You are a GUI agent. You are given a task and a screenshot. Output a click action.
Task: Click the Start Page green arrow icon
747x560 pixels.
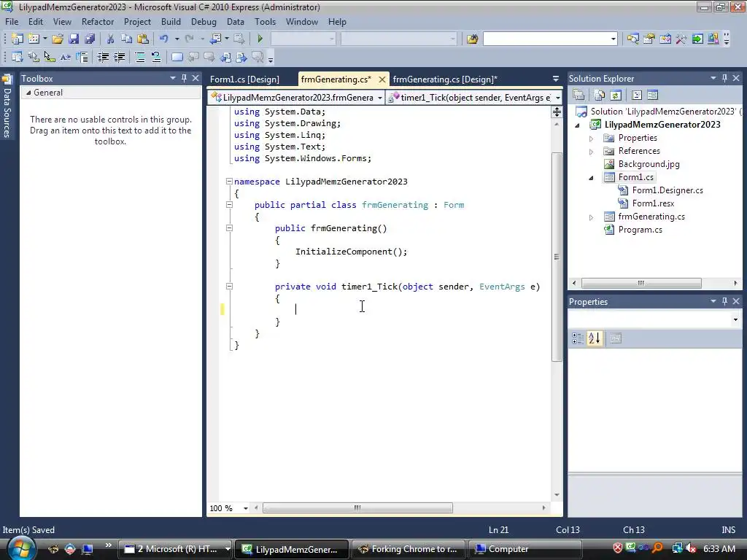(697, 39)
